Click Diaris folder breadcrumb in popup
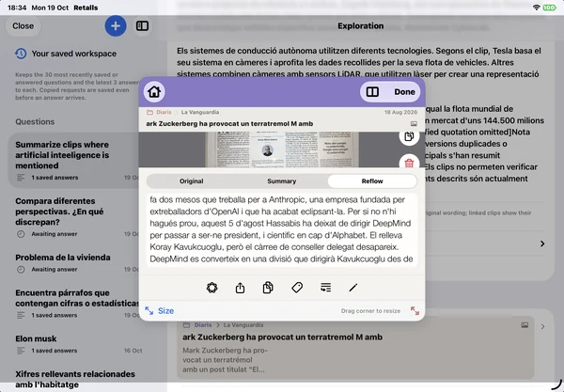Image resolution: width=564 pixels, height=392 pixels. point(160,112)
